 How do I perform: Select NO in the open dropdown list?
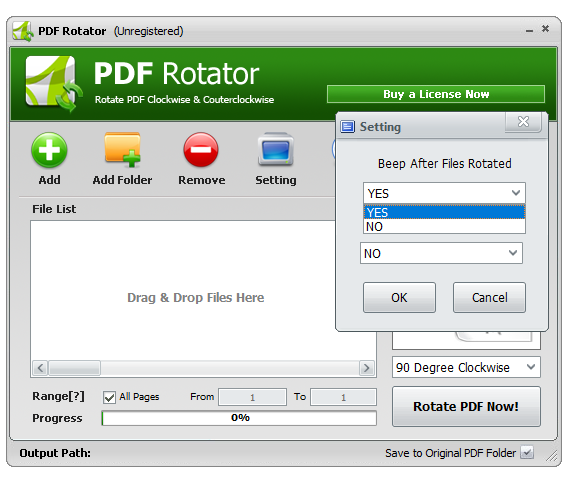point(444,226)
